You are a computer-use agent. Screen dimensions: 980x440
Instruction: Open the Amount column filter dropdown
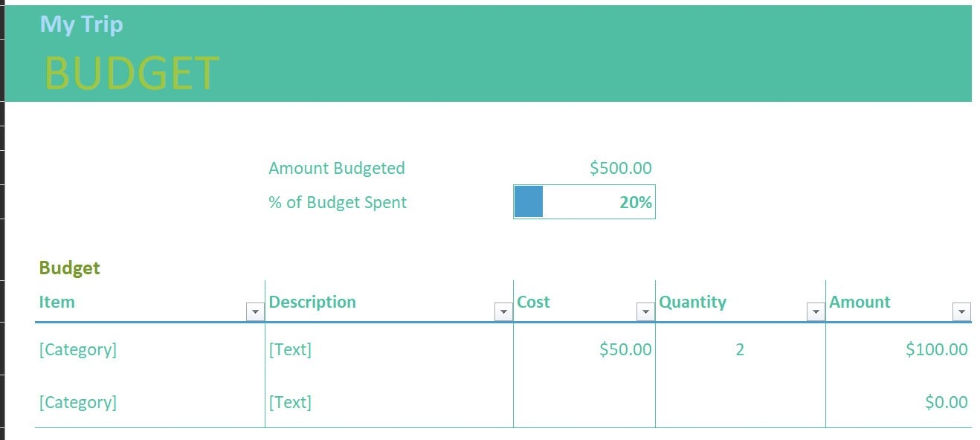click(961, 311)
